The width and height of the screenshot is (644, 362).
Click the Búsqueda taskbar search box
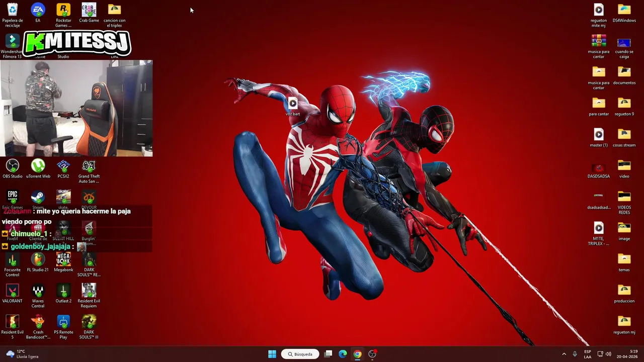300,354
